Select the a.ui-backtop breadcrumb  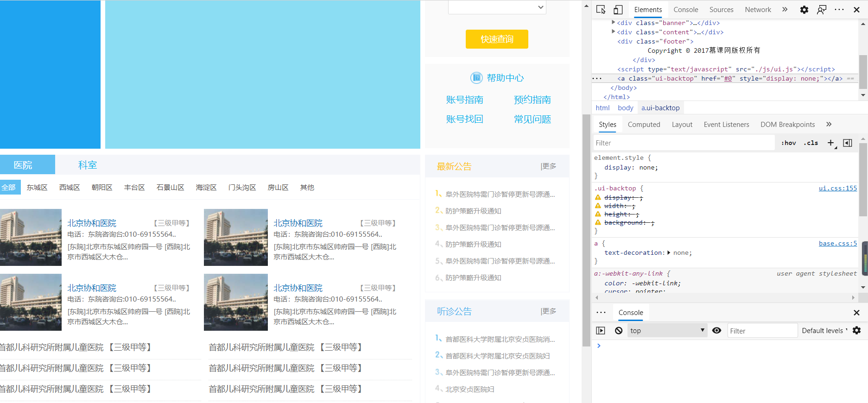(x=660, y=107)
